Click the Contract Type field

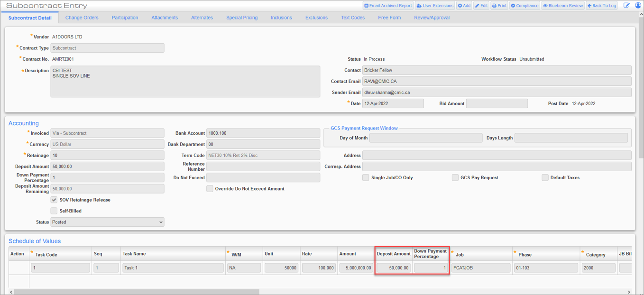point(108,48)
